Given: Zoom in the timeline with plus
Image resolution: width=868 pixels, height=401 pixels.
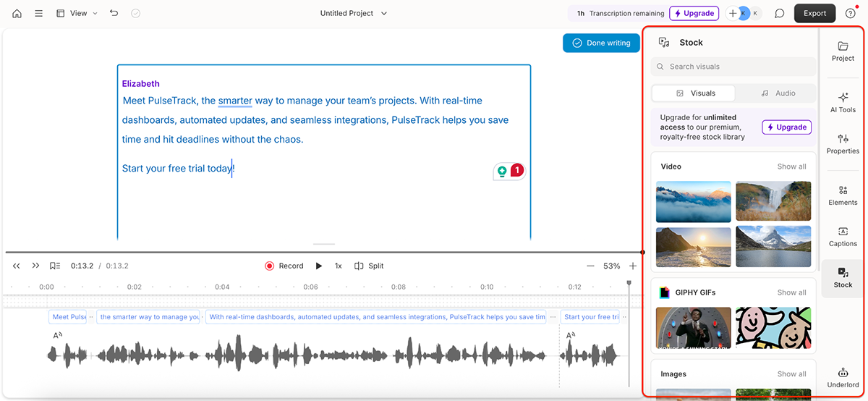Looking at the screenshot, I should coord(633,266).
